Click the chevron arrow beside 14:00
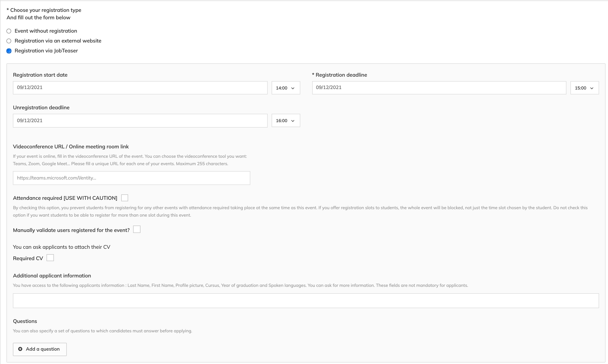Image resolution: width=608 pixels, height=364 pixels. (x=293, y=88)
